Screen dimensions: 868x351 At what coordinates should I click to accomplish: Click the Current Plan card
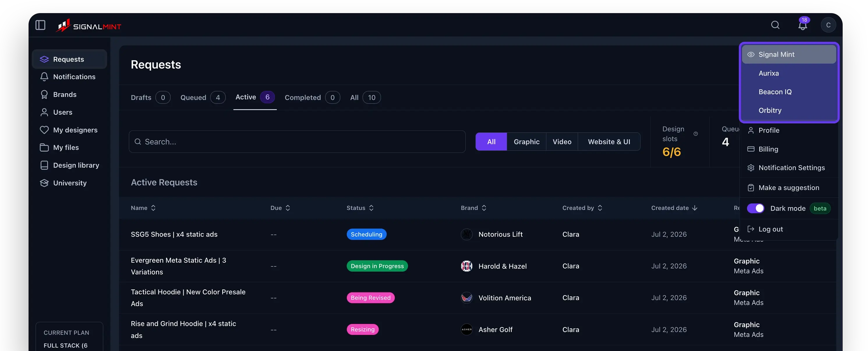click(x=69, y=337)
